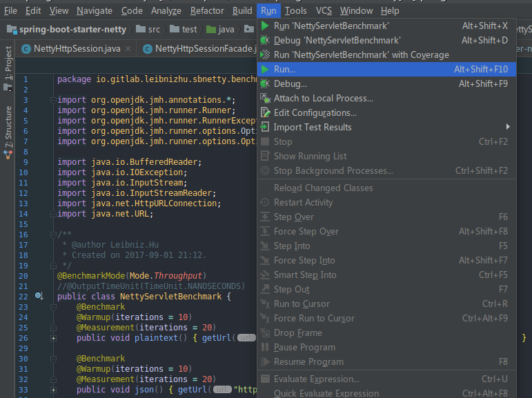Click the spring-boot-starter-netty breadcrumb
The width and height of the screenshot is (532, 398).
68,30
